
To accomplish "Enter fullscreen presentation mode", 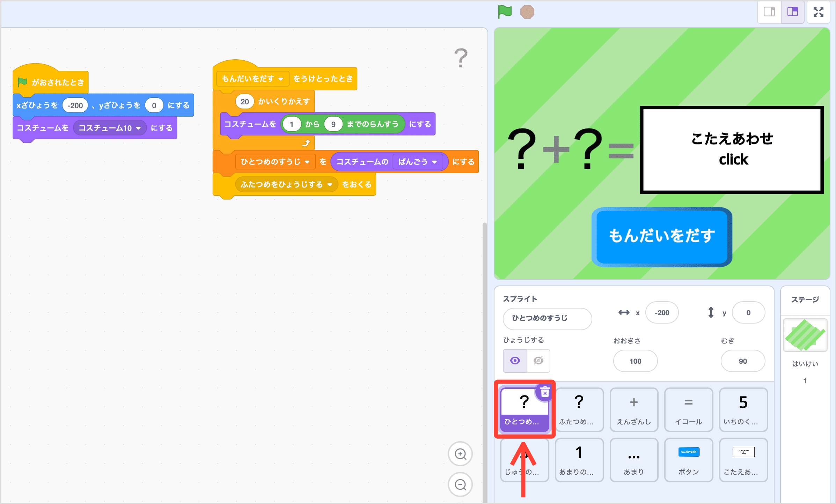I will tap(819, 12).
